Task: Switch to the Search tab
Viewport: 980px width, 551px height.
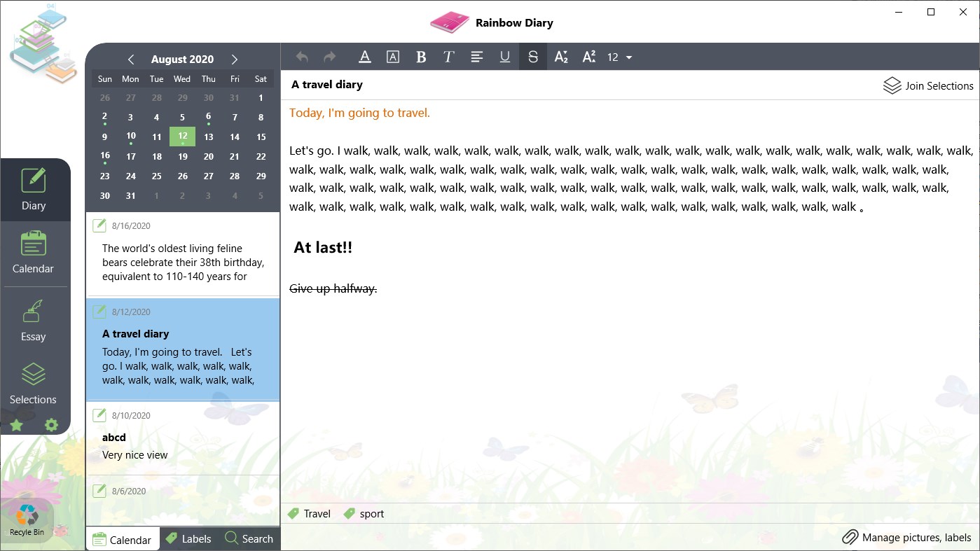Action: pos(249,538)
